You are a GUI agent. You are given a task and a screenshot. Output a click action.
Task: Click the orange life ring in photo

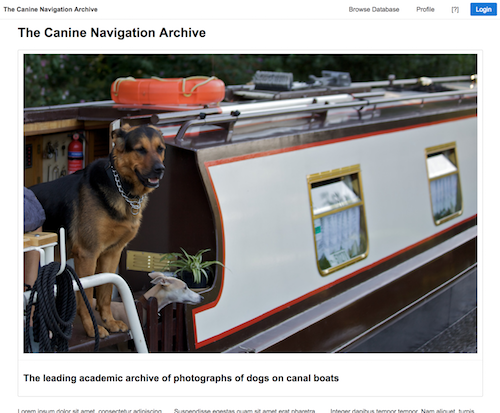click(168, 90)
